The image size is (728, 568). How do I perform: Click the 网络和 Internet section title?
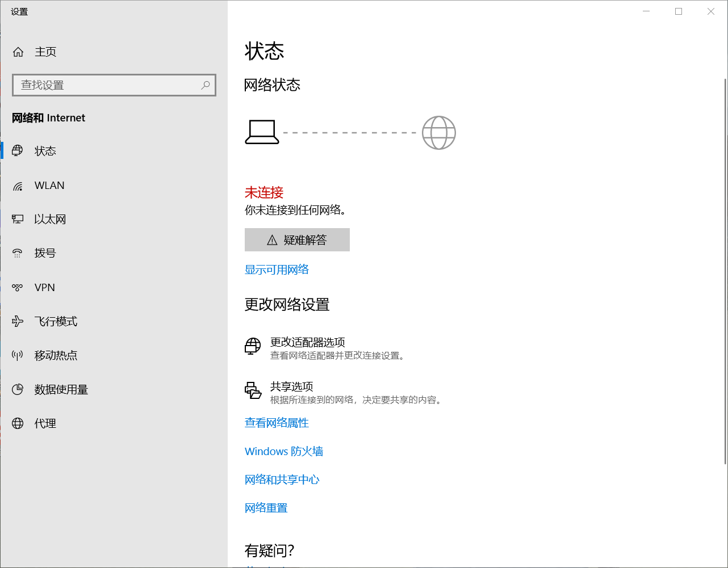pyautogui.click(x=48, y=118)
